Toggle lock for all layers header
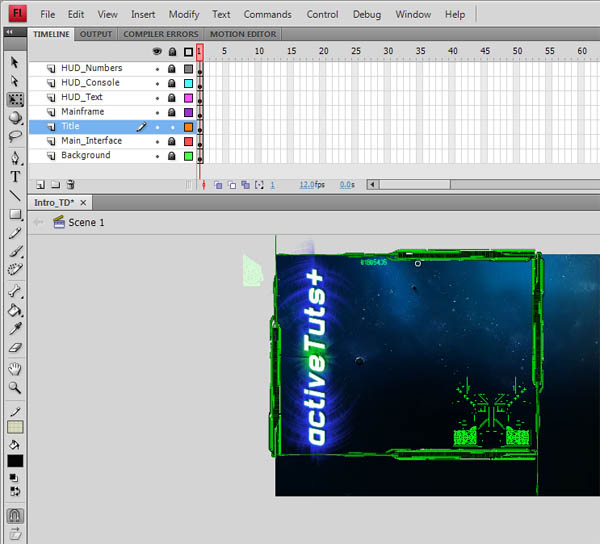Image resolution: width=600 pixels, height=544 pixels. click(x=172, y=52)
